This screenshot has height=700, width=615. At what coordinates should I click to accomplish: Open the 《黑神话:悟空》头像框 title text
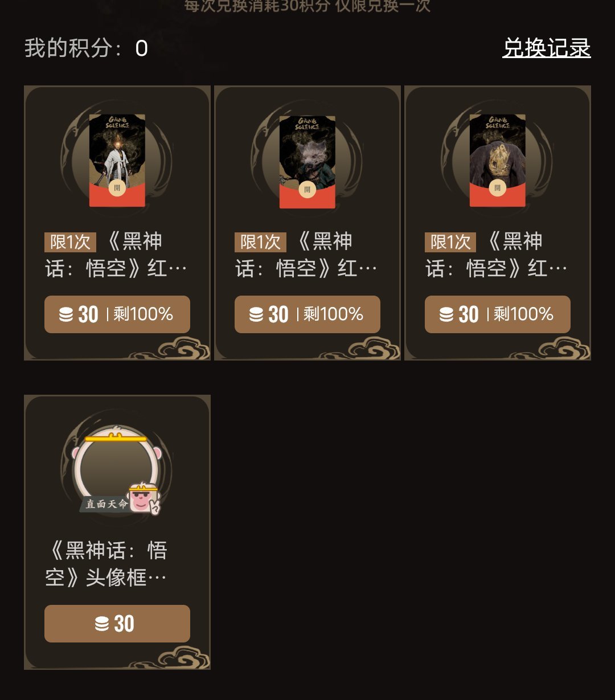point(106,564)
